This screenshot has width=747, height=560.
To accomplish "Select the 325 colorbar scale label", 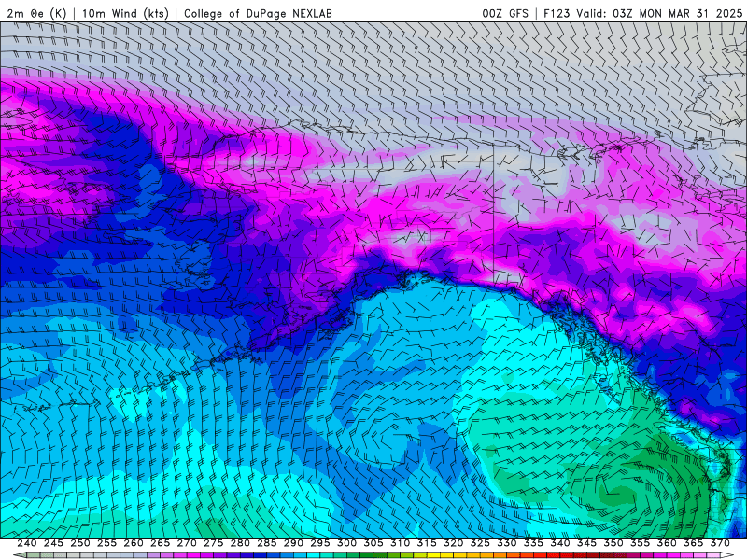I will click(480, 543).
